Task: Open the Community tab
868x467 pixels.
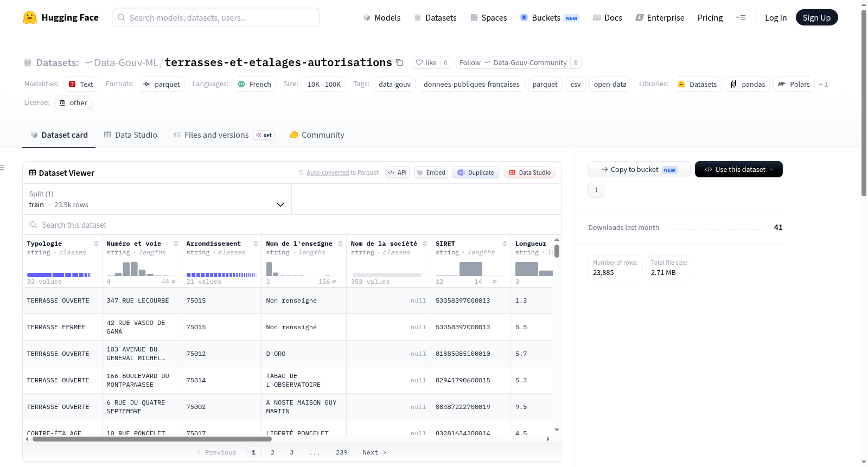Action: 317,135
